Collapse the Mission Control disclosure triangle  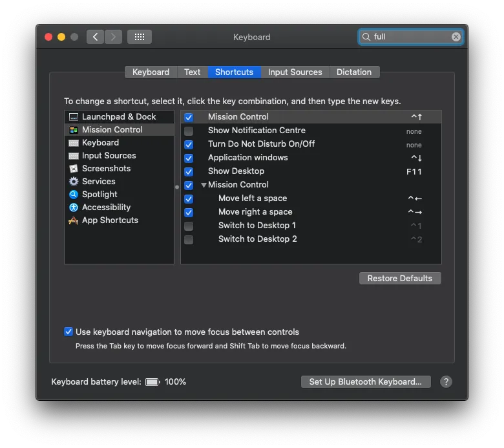[x=204, y=186]
